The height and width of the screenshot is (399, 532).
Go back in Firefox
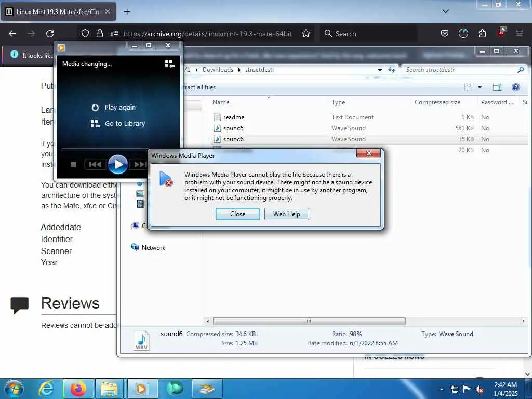[12, 34]
